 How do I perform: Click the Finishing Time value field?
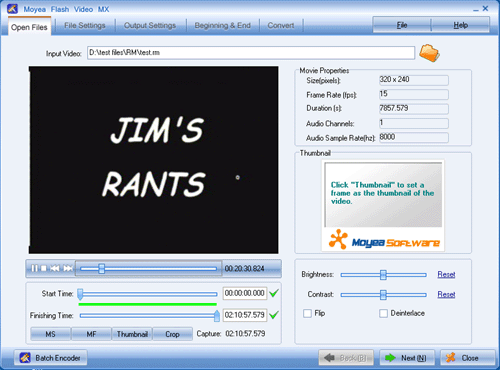point(245,315)
